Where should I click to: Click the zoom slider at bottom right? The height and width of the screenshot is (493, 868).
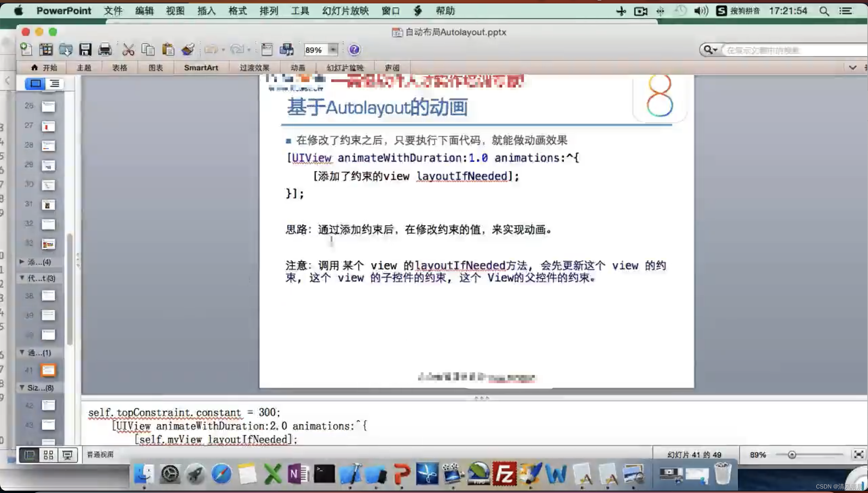792,455
